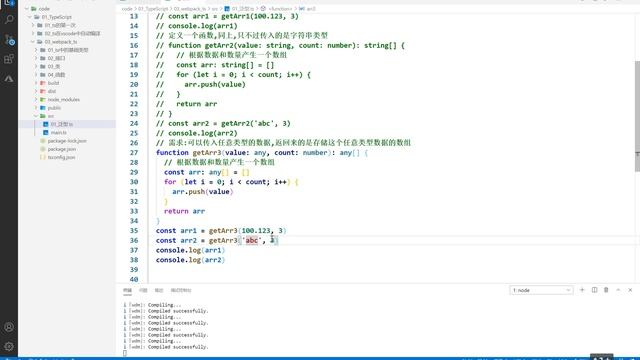Click the 'code' breadcrumb segment
Screen dimensions: 640x360
127,9
